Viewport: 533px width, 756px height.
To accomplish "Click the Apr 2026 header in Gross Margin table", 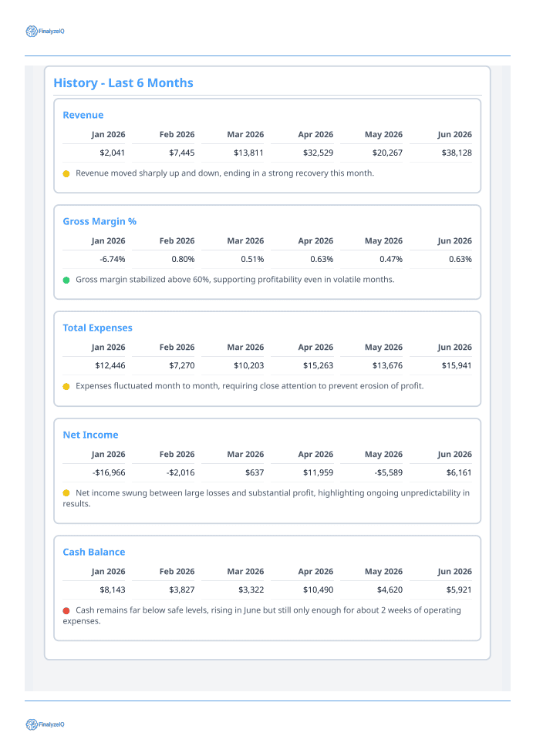I will (x=315, y=240).
